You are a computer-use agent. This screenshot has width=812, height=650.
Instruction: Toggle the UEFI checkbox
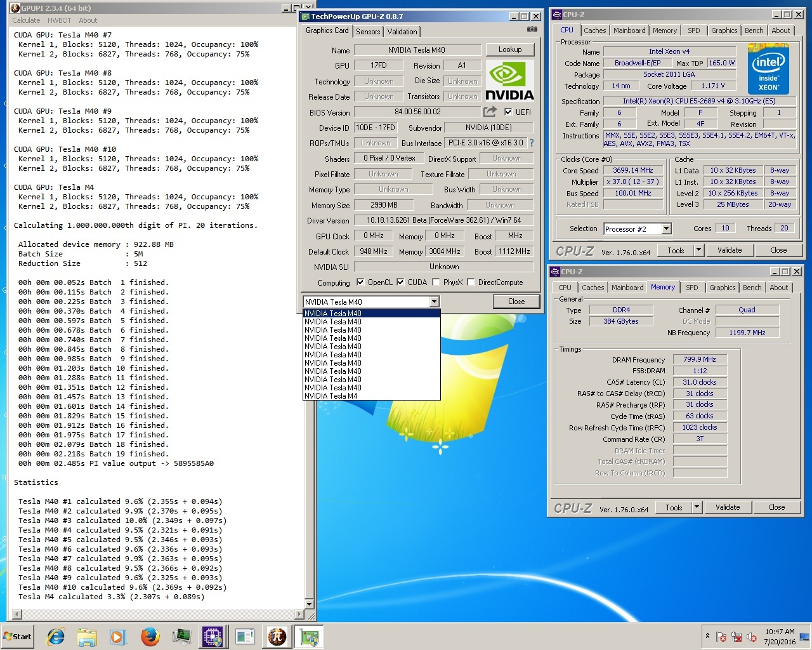pyautogui.click(x=508, y=112)
